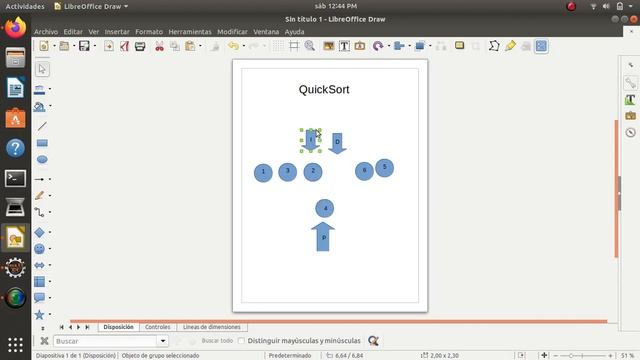Expand the Rotate tool dropdown arrow
The height and width of the screenshot is (360, 640).
389,46
